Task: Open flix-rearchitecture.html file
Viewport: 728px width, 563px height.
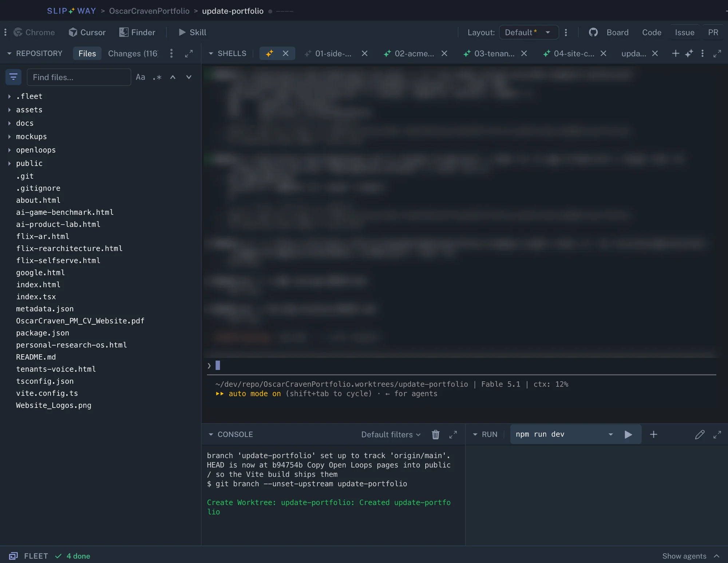Action: point(69,248)
